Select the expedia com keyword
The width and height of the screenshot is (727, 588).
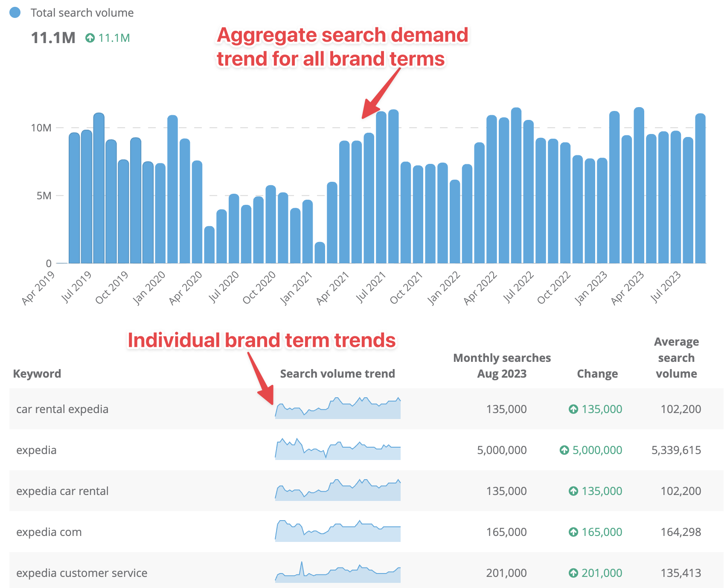click(49, 532)
